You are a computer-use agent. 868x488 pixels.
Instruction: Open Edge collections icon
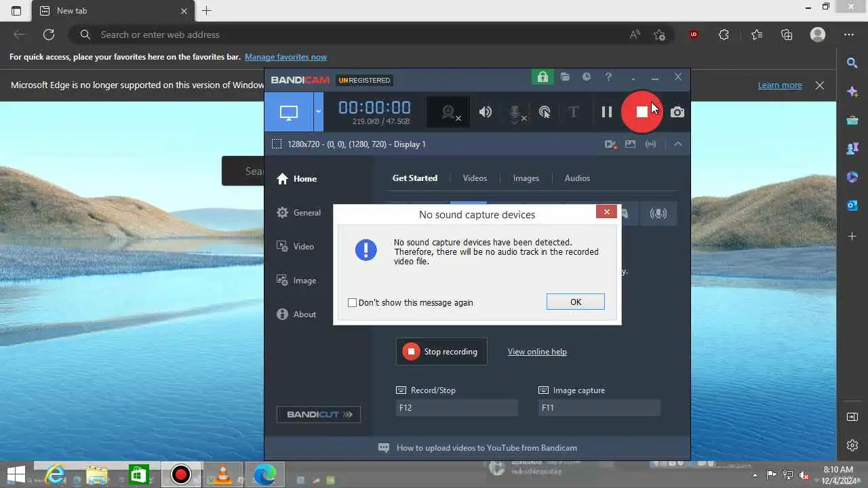point(787,35)
